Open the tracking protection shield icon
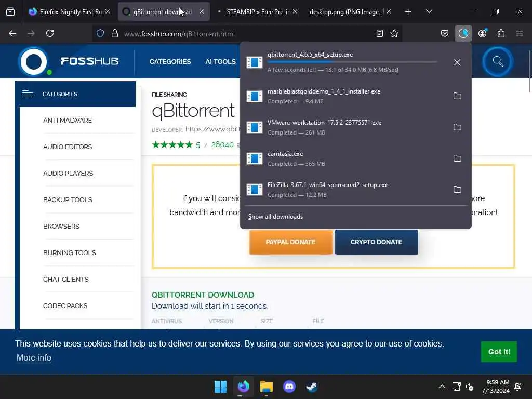This screenshot has height=399, width=532. coord(100,33)
